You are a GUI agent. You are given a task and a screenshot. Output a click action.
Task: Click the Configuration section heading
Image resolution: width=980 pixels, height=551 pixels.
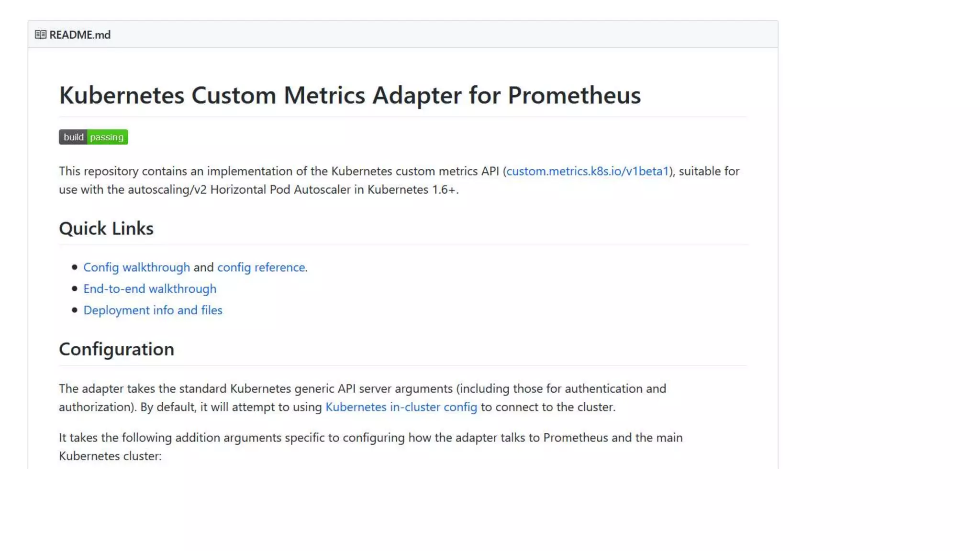(116, 349)
